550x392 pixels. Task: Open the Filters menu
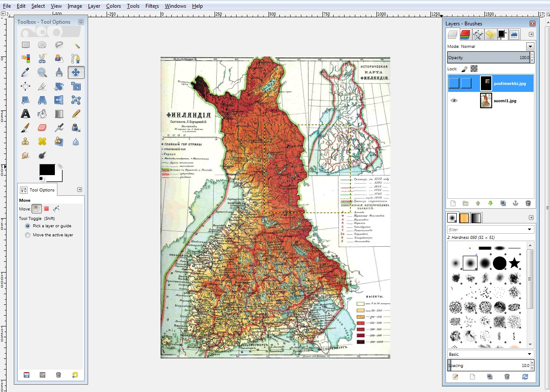[152, 6]
